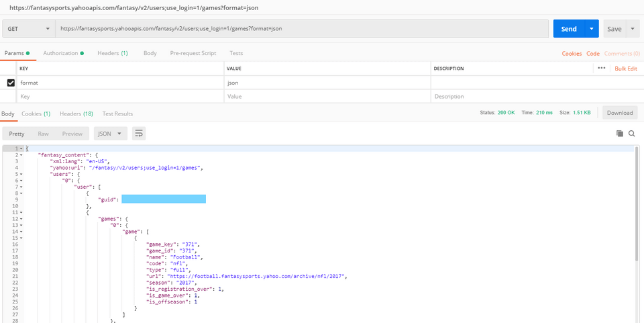Open the three-dots column options menu
The width and height of the screenshot is (644, 323).
[x=602, y=68]
